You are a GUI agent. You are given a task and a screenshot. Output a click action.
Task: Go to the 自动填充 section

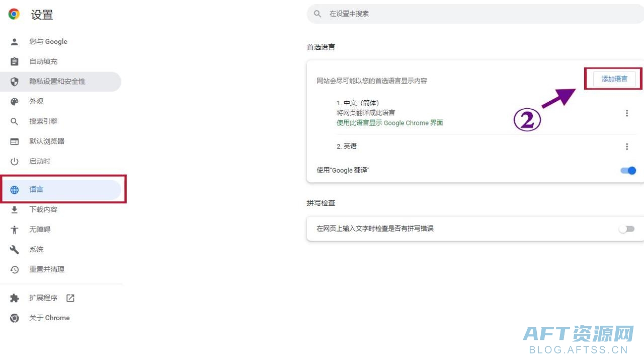[60, 61]
